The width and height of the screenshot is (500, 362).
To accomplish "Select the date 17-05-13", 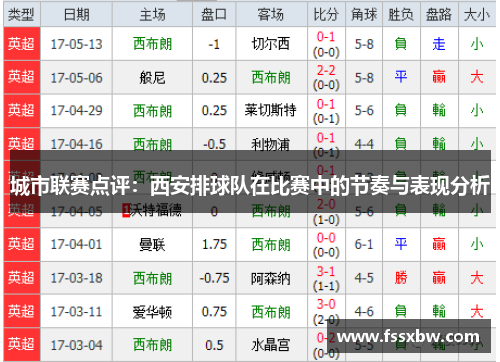I will [x=76, y=44].
